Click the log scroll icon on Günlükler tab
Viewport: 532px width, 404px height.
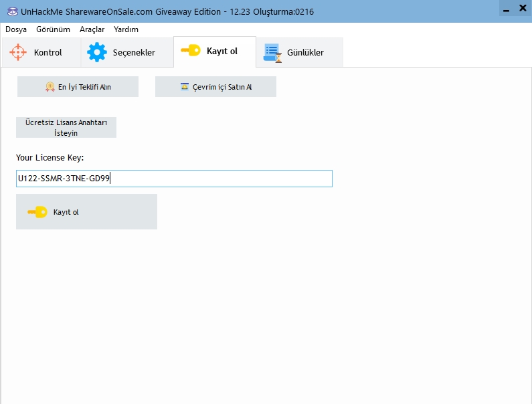point(272,53)
